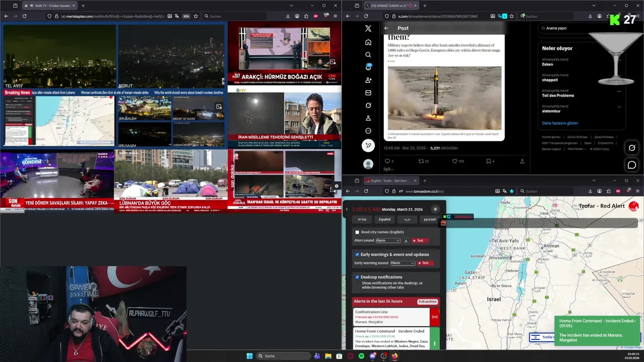
Task: Open X Profile icon in sidebar
Action: [368, 118]
